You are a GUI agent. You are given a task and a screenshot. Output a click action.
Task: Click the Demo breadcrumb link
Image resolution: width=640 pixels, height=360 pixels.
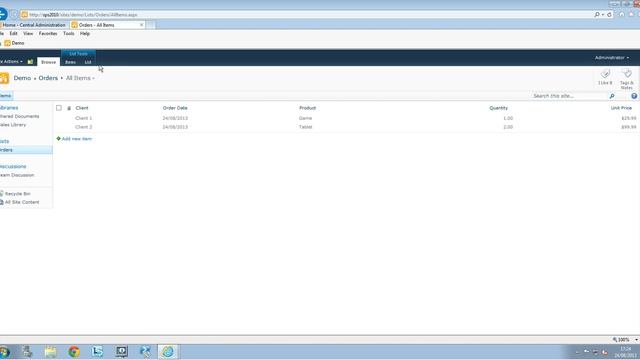point(22,78)
